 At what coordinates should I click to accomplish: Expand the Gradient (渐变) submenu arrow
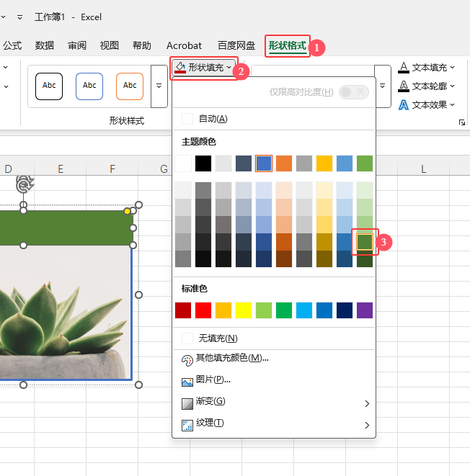pyautogui.click(x=367, y=403)
